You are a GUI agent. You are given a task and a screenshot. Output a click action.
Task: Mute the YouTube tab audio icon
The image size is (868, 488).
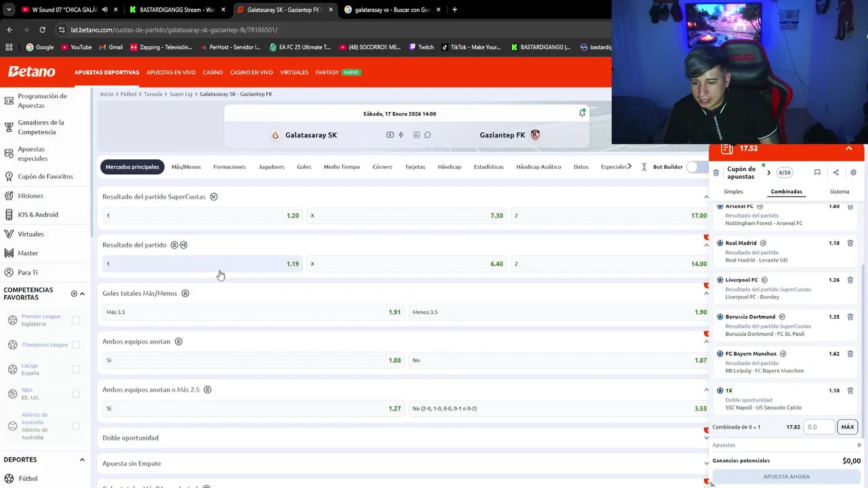[104, 9]
